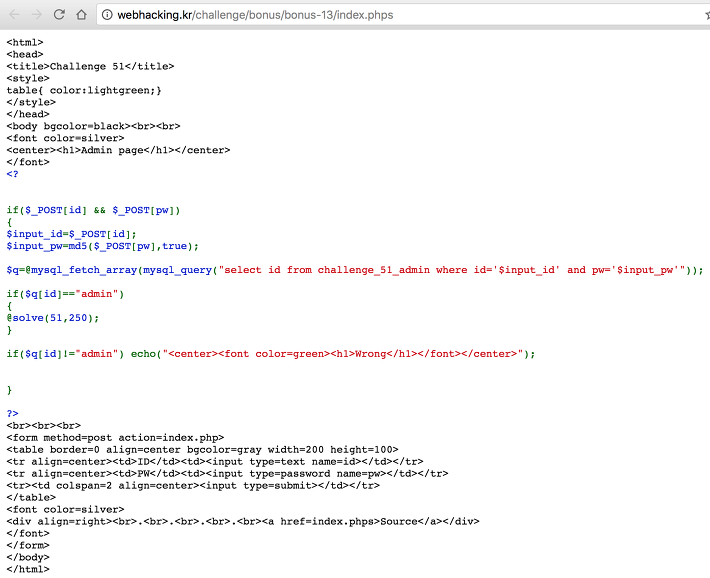Select the <title>Challenge 51</title> line
Screen dimensions: 710x578
[90, 67]
